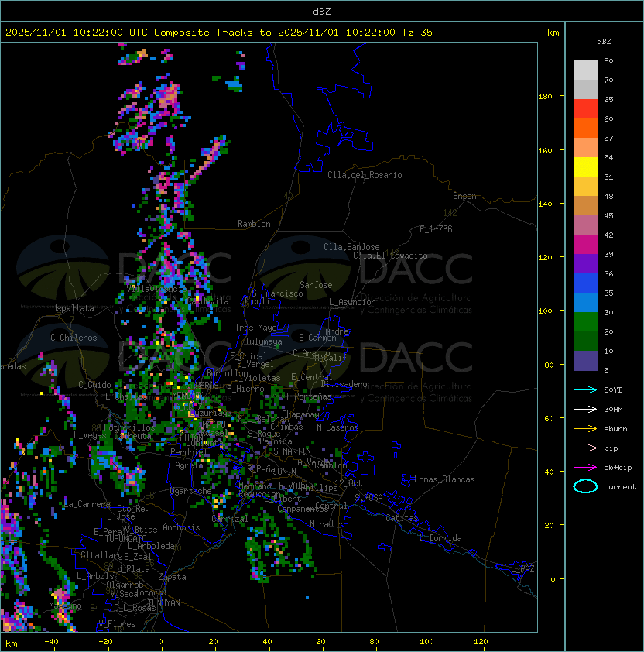Pick the royal blue swatch below 36

pyautogui.click(x=585, y=283)
